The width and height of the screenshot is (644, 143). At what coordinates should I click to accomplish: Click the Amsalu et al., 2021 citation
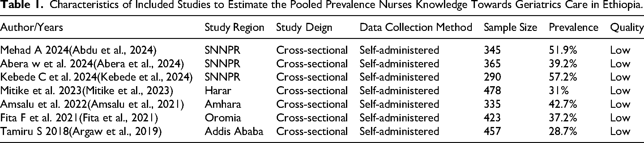136,104
